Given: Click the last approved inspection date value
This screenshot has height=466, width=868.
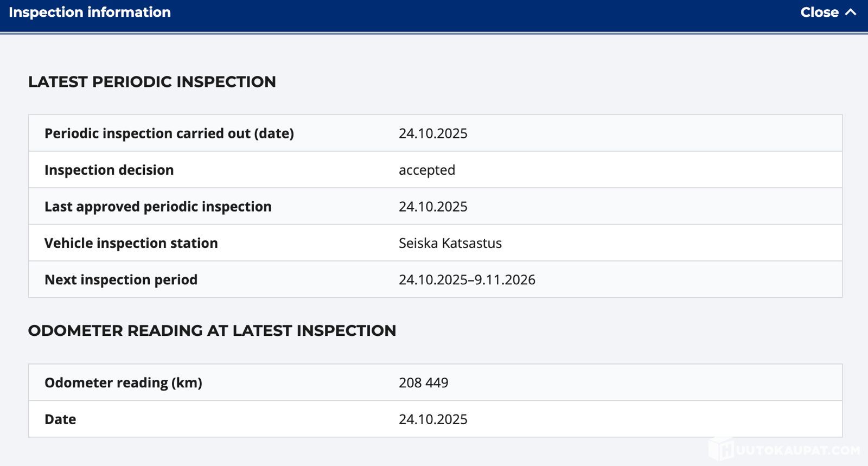Looking at the screenshot, I should click(433, 207).
